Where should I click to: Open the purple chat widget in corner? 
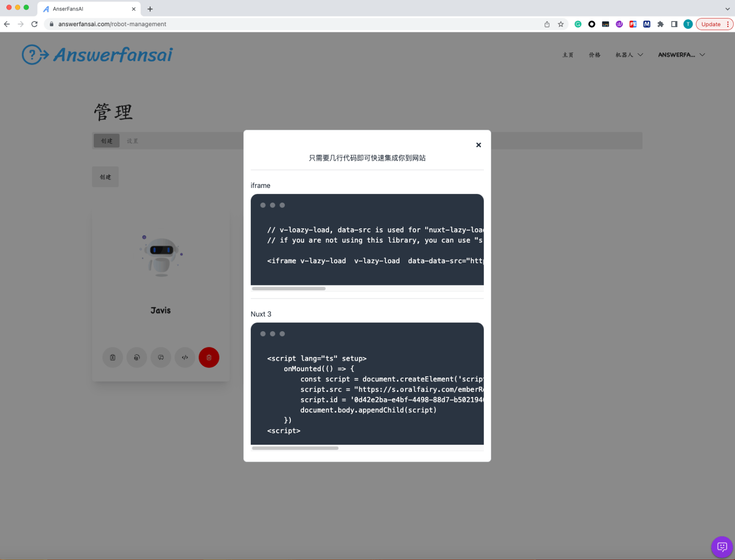pos(722,547)
